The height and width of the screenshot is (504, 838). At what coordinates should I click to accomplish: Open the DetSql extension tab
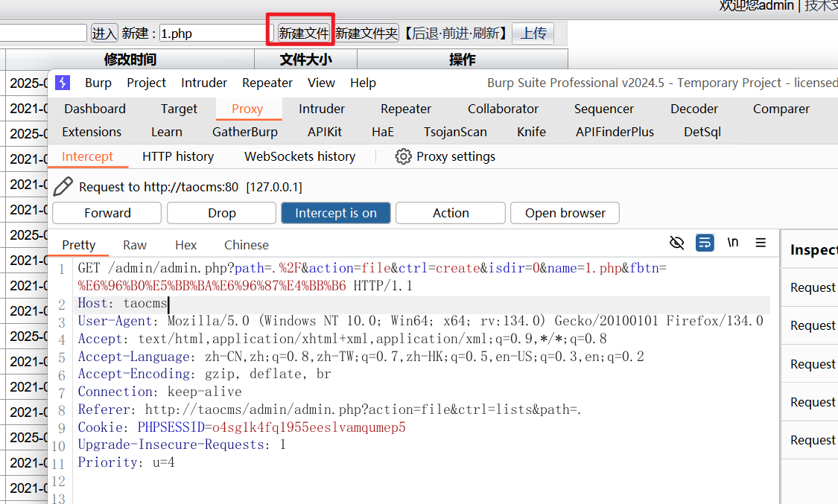702,132
